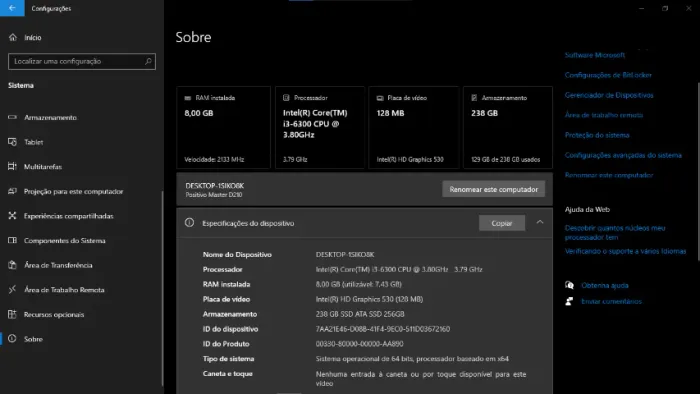This screenshot has width=700, height=394.
Task: Open Descobrir quantos núcleos meu processador tem
Action: 615,232
